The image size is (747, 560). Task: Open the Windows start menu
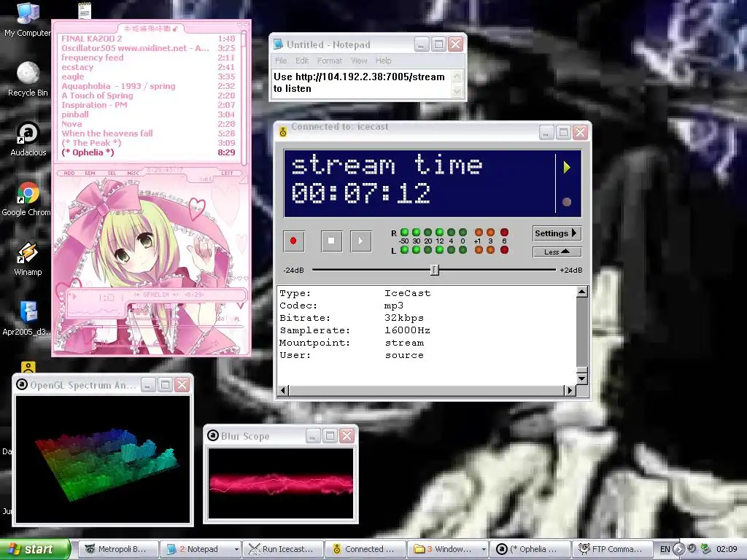tap(35, 549)
